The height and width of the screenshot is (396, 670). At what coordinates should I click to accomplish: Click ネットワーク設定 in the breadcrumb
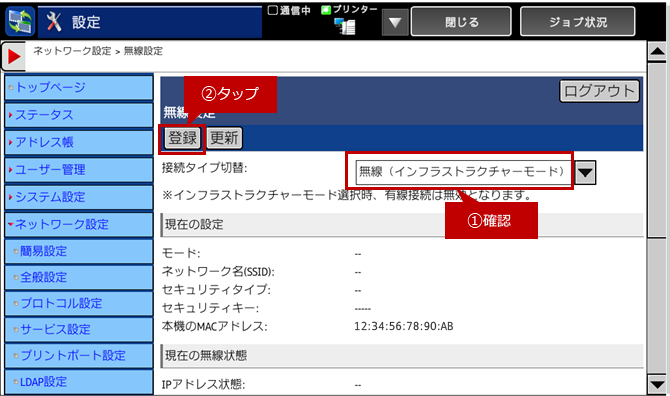point(72,51)
